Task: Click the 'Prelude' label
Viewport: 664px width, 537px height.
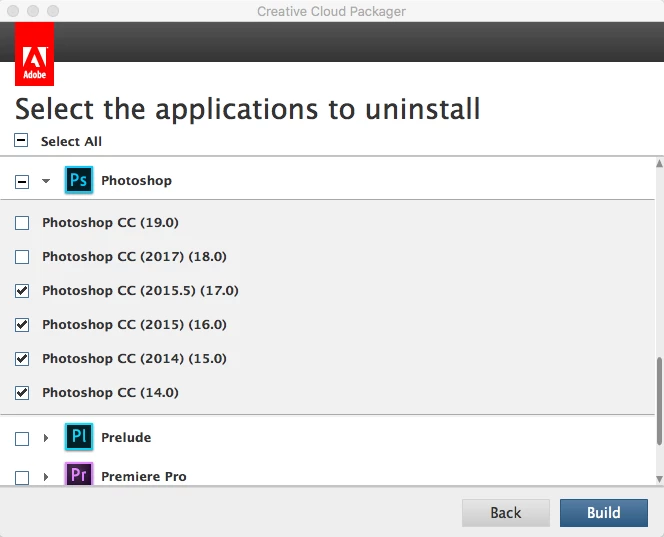Action: click(126, 437)
